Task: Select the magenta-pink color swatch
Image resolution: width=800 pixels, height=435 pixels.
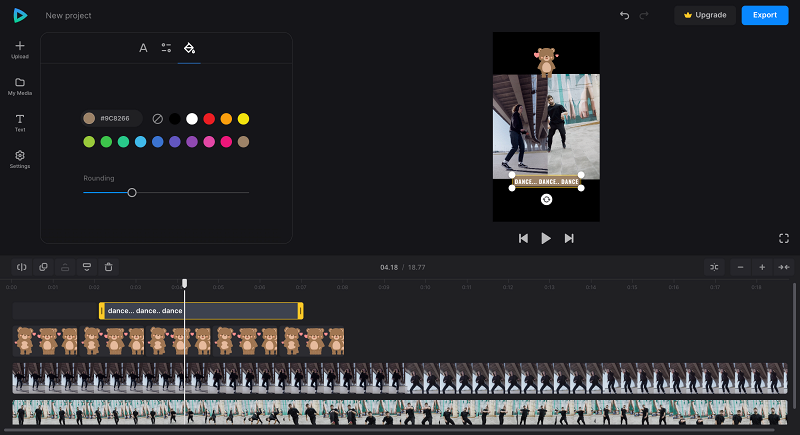Action: (x=209, y=142)
